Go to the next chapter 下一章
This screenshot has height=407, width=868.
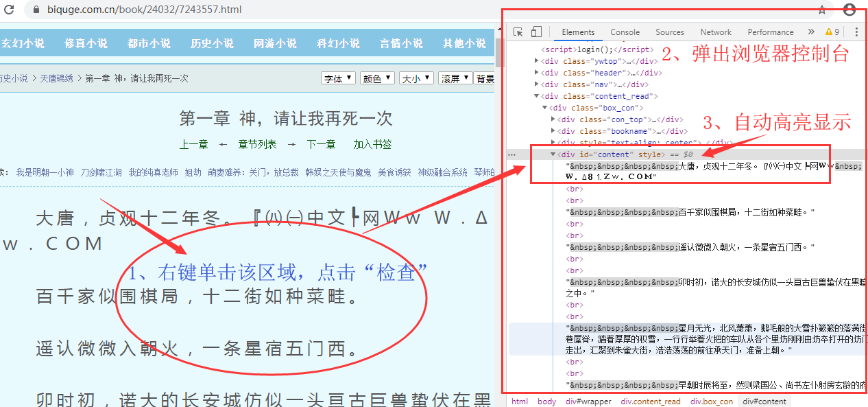click(321, 144)
